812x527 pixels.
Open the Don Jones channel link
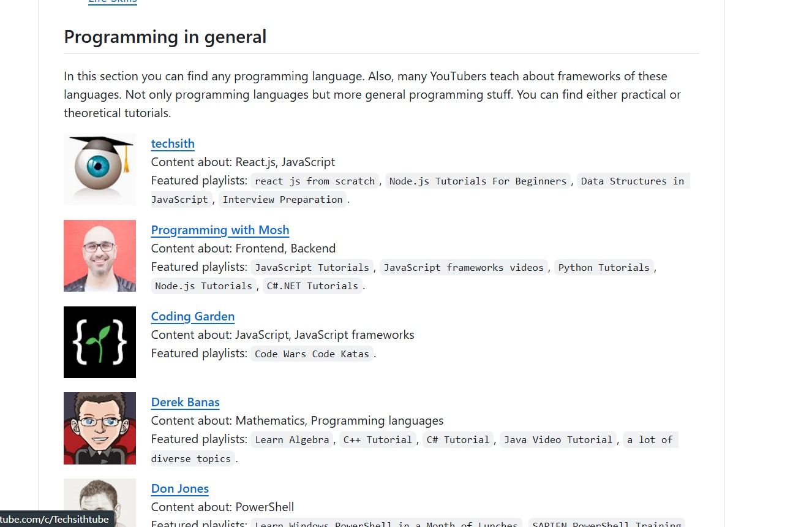click(180, 488)
